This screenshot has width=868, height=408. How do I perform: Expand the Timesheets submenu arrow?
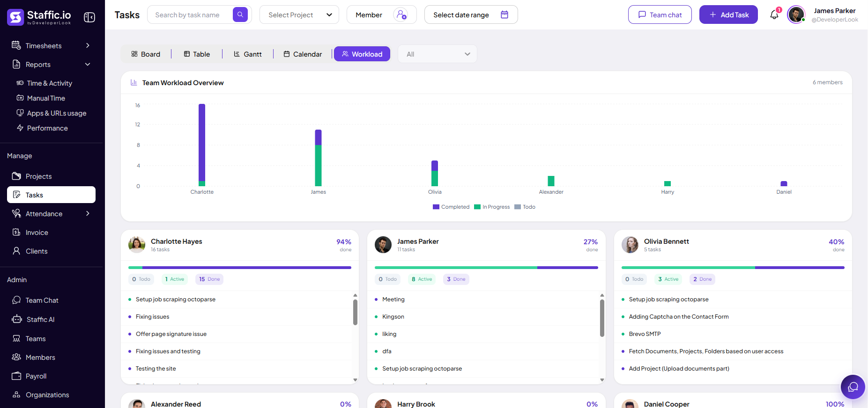click(88, 45)
